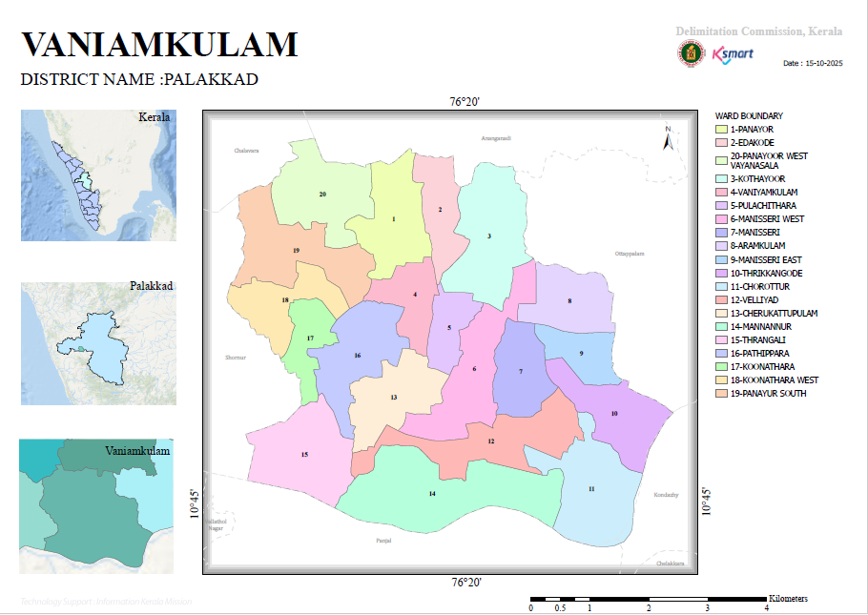Click the 16-PATHIPPARA legend label
Viewport: 868px width, 615px height.
pyautogui.click(x=760, y=353)
